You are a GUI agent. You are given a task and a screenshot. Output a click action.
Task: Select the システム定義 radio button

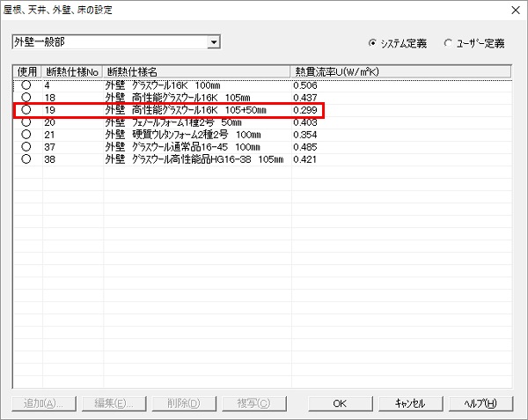[x=372, y=43]
